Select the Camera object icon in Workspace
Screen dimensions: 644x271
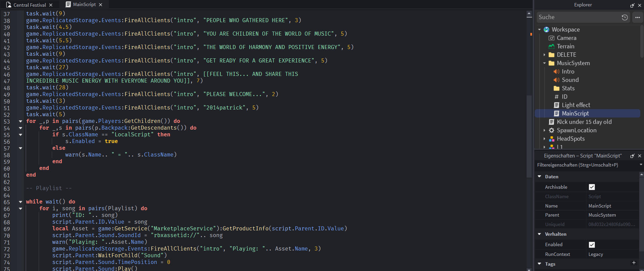pyautogui.click(x=552, y=38)
